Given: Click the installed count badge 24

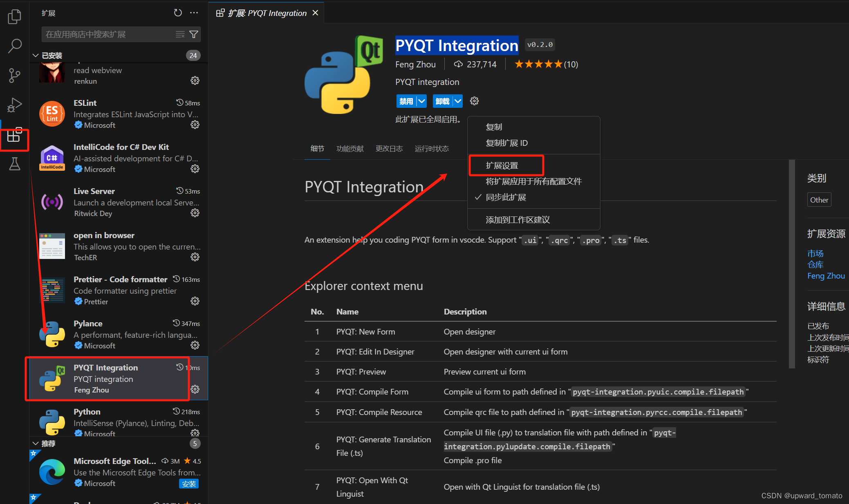Looking at the screenshot, I should point(193,56).
